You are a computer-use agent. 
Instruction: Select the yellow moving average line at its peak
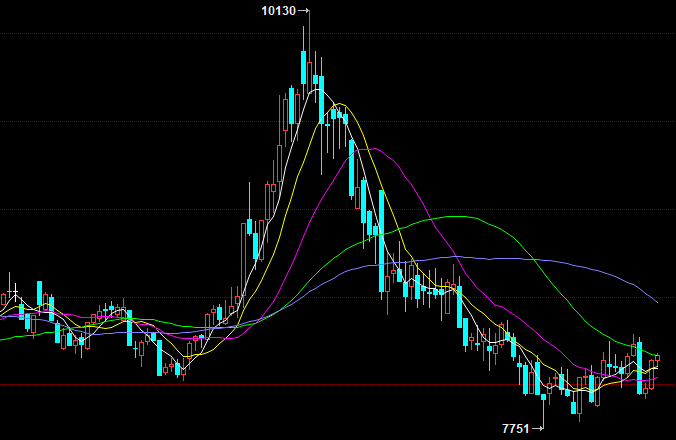342,104
